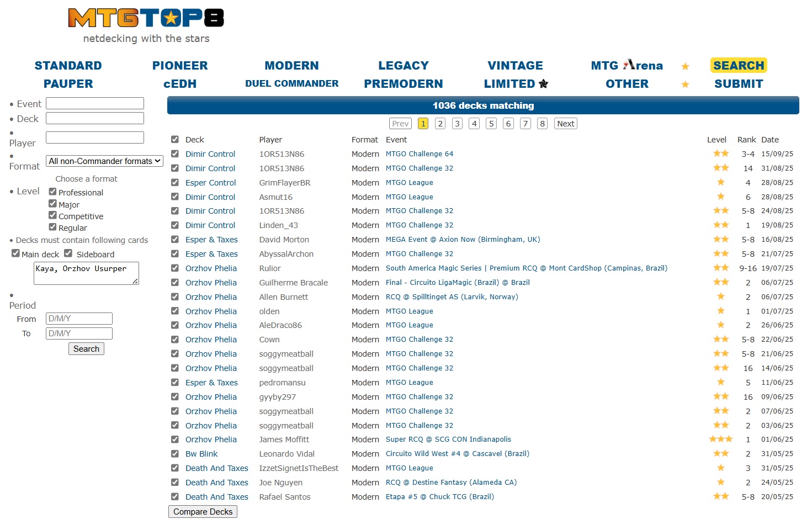
Task: Click the To date field
Action: pyautogui.click(x=79, y=333)
